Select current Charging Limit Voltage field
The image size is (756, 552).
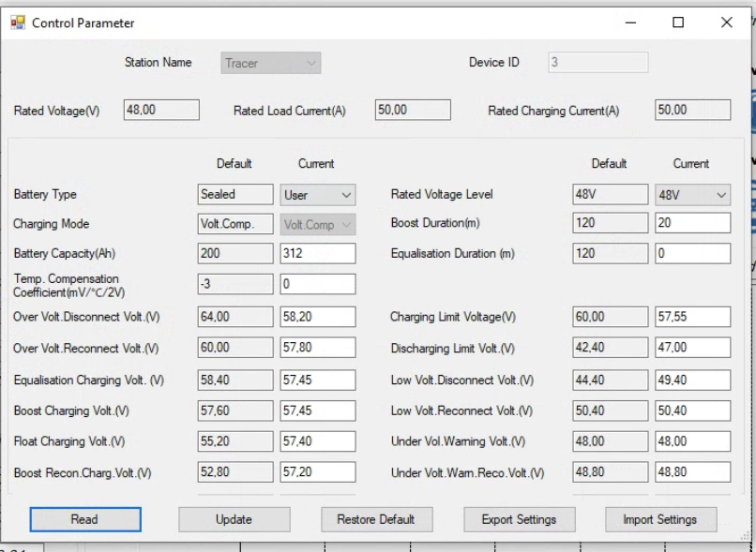point(692,317)
